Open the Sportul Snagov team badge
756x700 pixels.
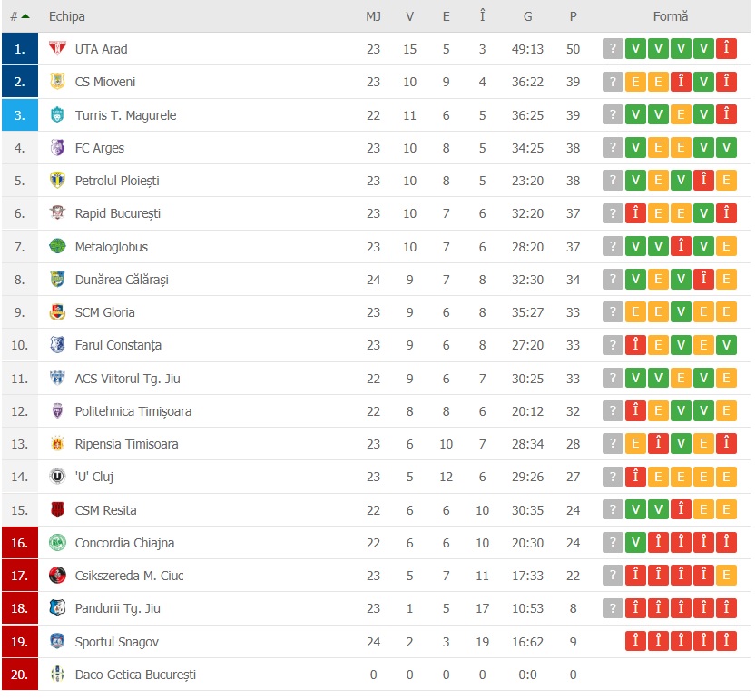[x=56, y=641]
